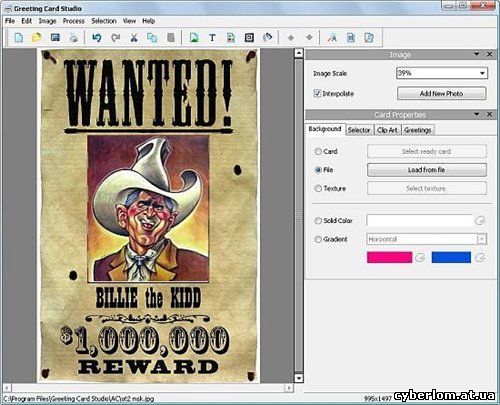
Task: Click the Add New Photo button
Action: (441, 94)
